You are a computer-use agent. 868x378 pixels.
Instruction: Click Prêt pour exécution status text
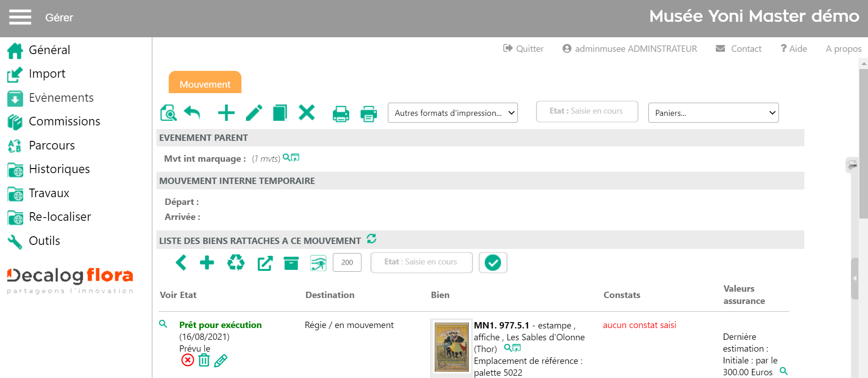221,325
